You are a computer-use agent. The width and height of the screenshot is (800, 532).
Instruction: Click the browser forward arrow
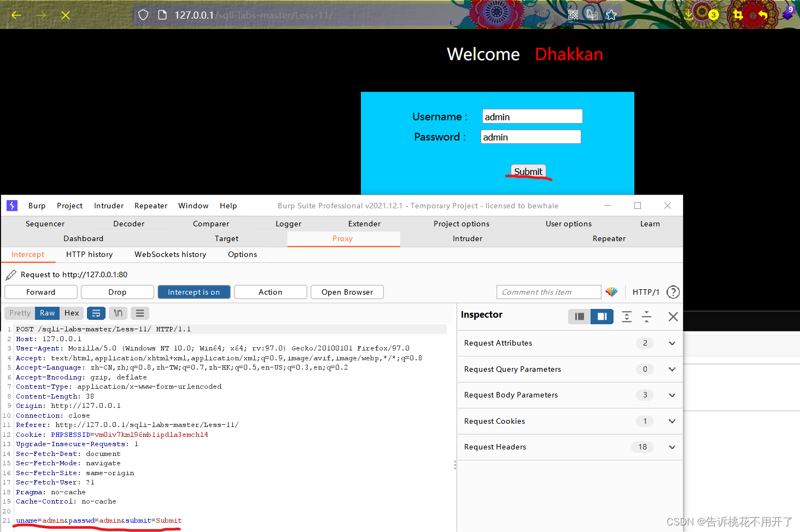(41, 15)
